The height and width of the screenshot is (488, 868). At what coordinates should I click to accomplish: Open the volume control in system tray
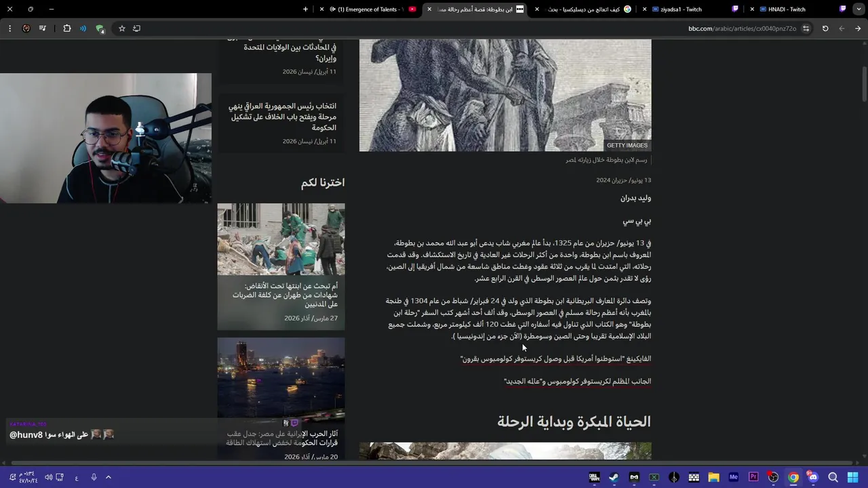49,477
